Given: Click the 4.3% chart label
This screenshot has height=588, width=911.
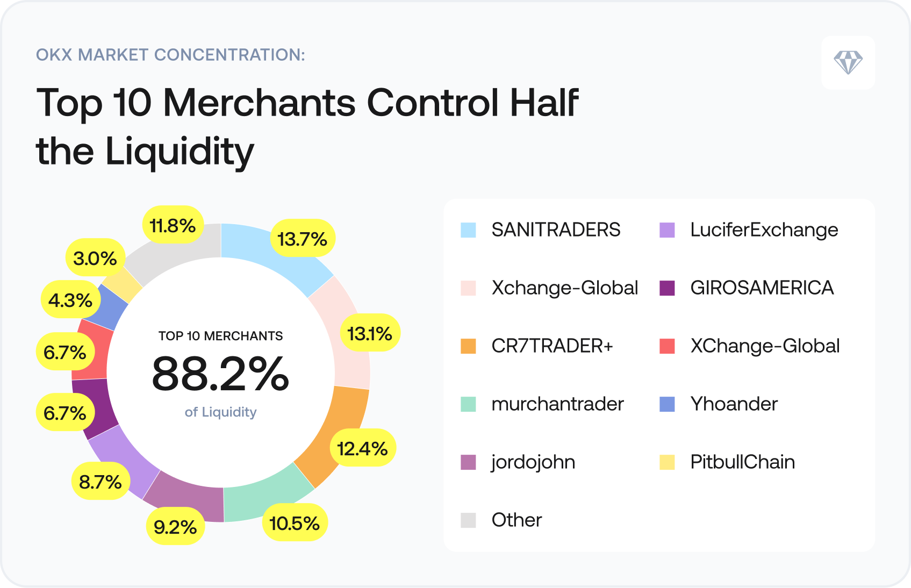Looking at the screenshot, I should click(x=70, y=300).
